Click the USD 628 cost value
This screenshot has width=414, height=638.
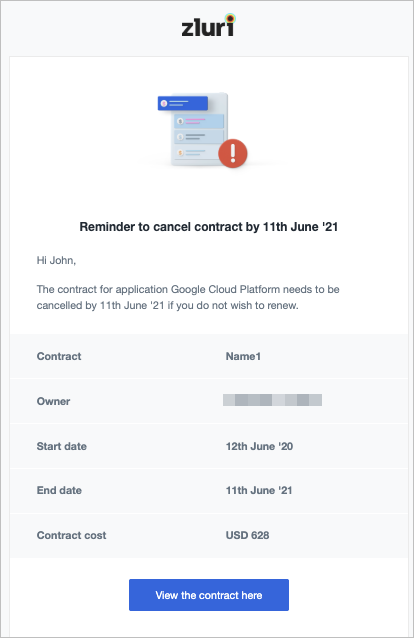(x=248, y=535)
